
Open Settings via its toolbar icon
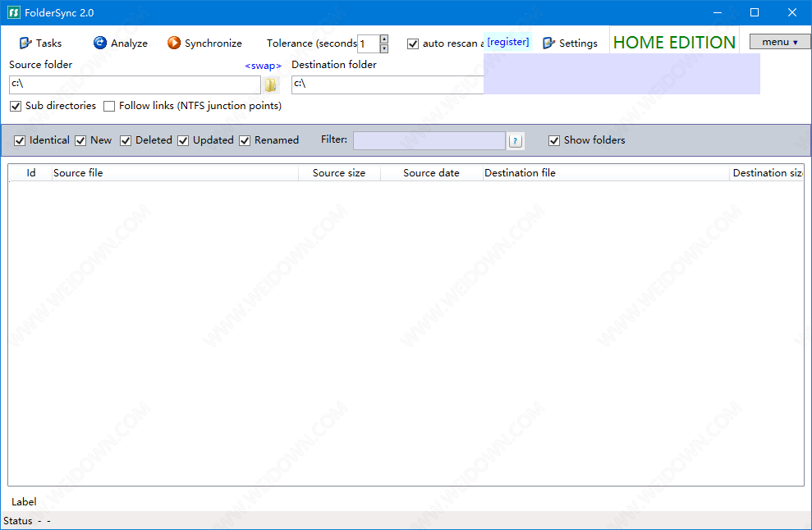(548, 43)
